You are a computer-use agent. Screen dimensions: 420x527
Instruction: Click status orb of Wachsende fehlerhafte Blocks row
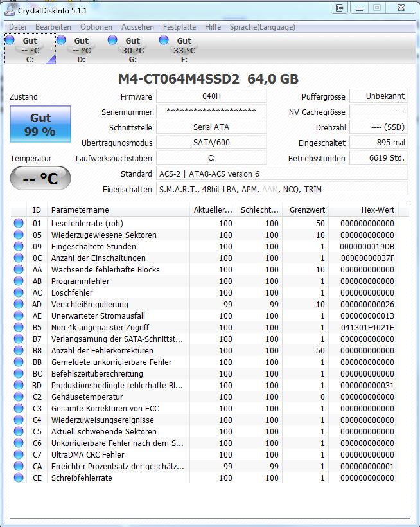(x=19, y=269)
